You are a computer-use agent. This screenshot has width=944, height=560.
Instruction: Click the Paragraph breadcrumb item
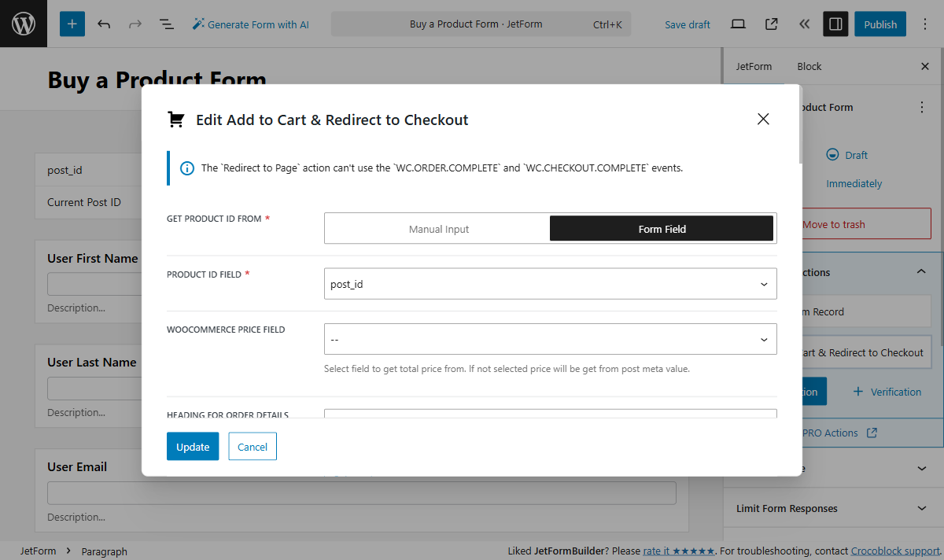[x=104, y=551]
